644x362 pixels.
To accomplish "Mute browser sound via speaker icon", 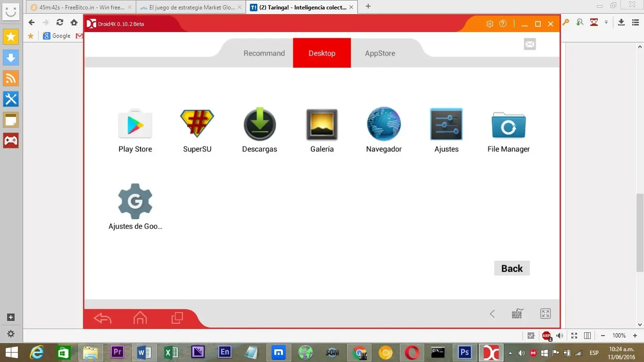I will [x=560, y=336].
